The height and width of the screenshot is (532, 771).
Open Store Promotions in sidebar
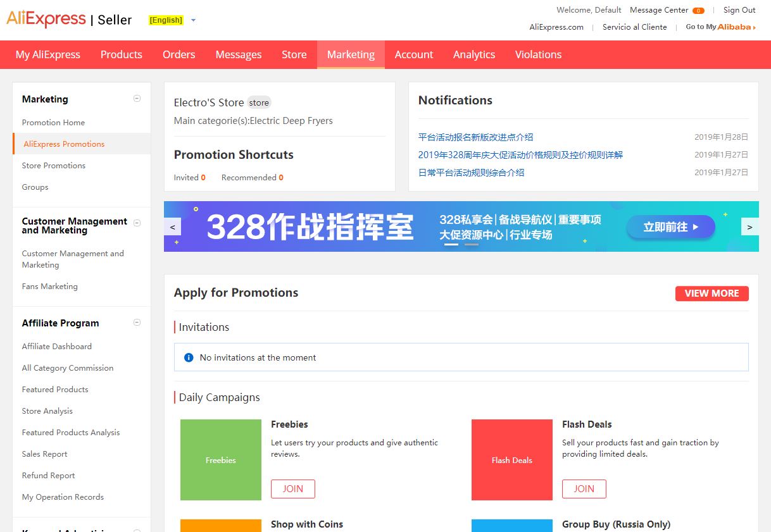54,166
